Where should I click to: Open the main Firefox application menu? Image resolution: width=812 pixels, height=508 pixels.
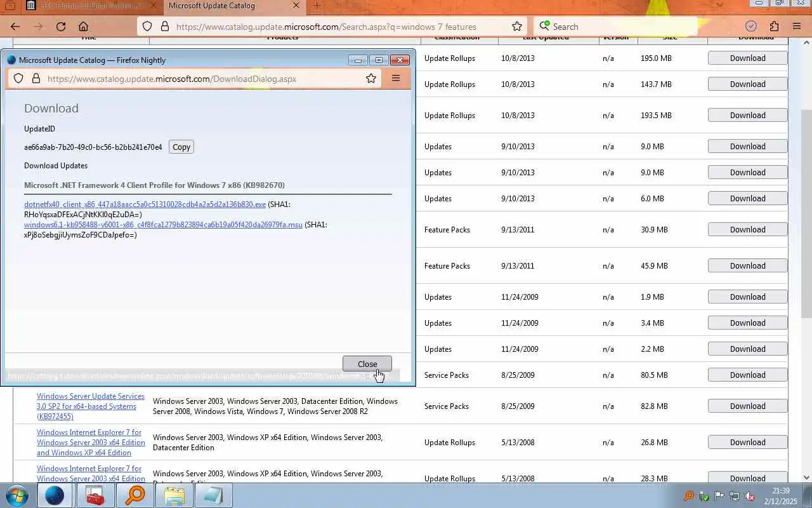click(x=797, y=27)
